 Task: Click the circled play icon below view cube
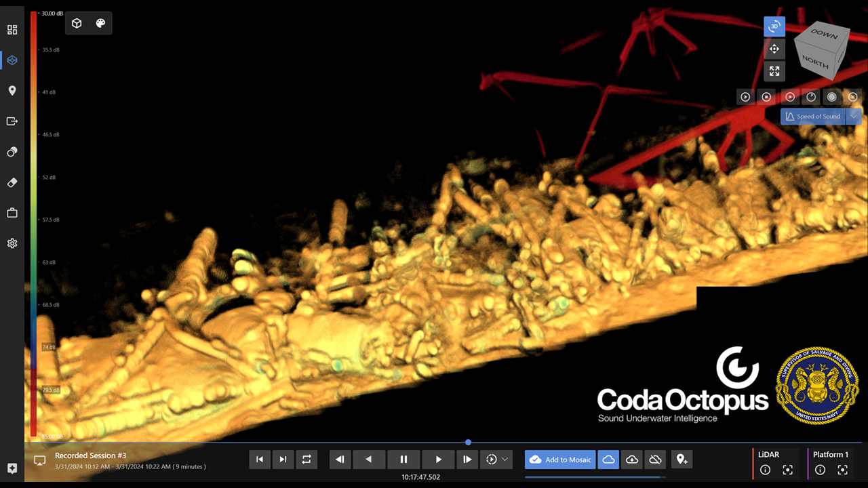point(745,97)
